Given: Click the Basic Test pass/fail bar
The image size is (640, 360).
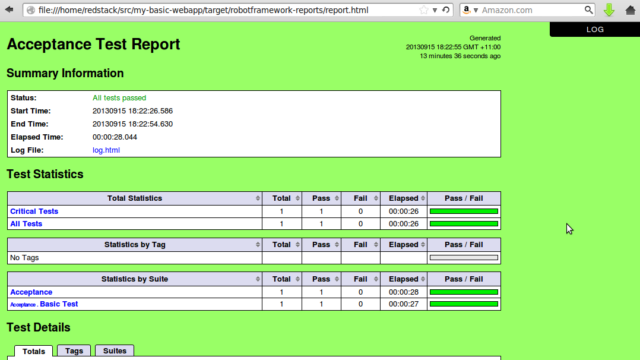Looking at the screenshot, I should (x=464, y=304).
